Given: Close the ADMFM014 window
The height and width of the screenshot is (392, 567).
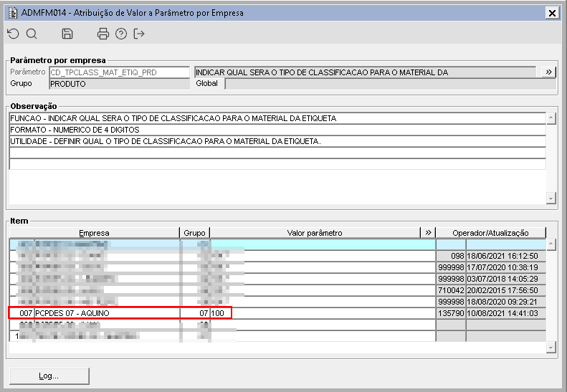Looking at the screenshot, I should coord(552,14).
